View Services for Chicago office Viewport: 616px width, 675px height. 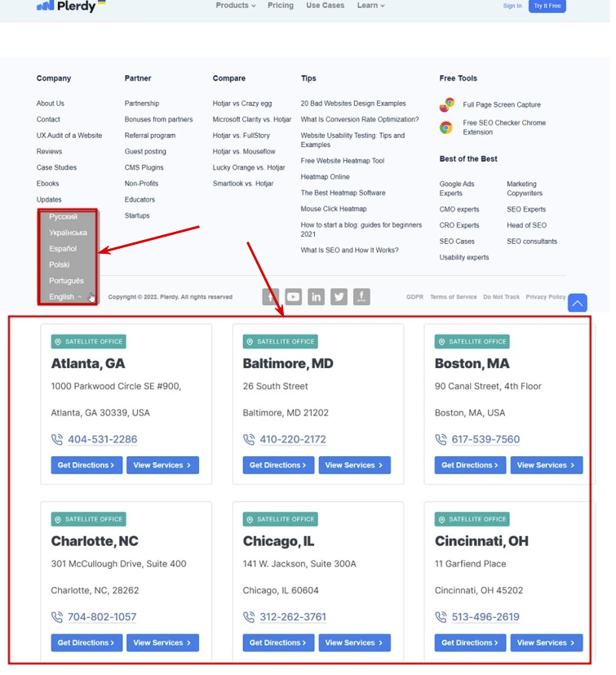point(355,643)
